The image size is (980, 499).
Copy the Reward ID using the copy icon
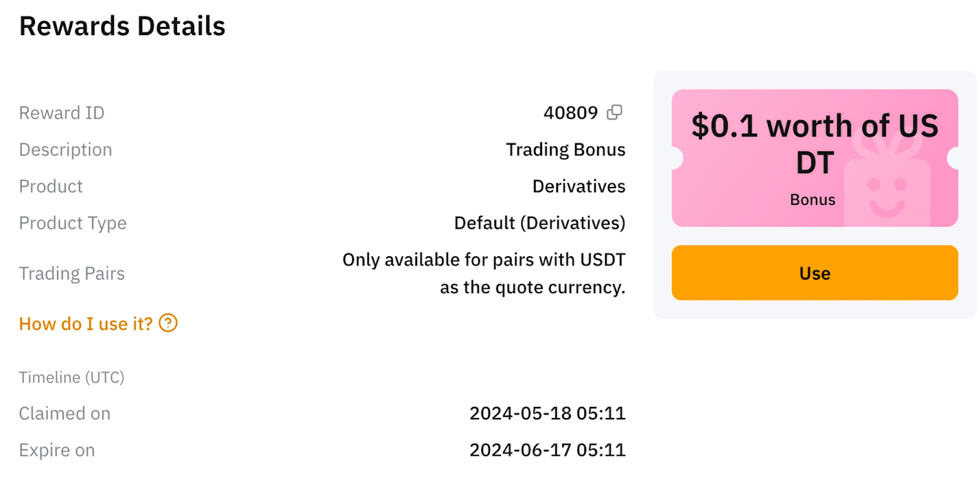(614, 112)
